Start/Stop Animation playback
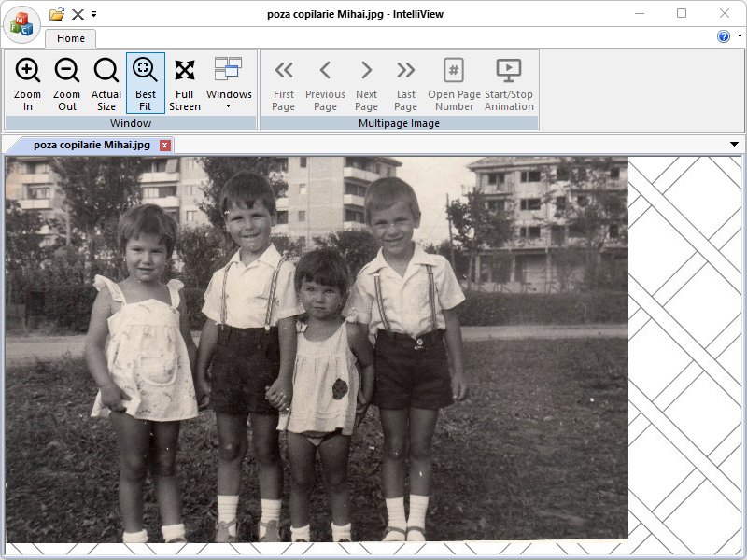 (x=509, y=82)
